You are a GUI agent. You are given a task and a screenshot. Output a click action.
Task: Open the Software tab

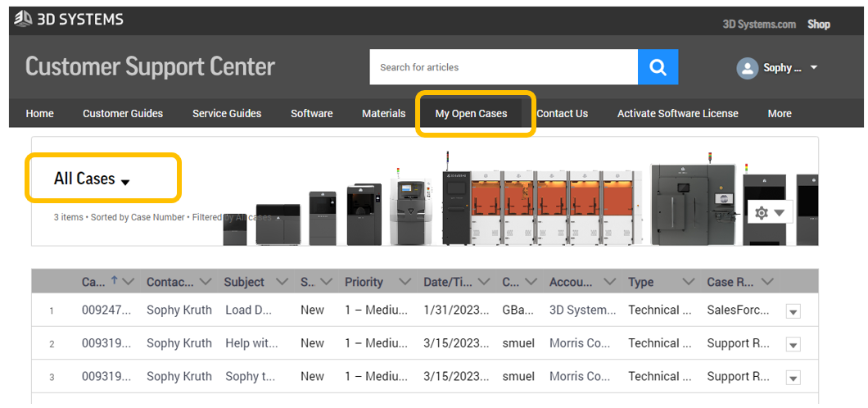coord(312,114)
